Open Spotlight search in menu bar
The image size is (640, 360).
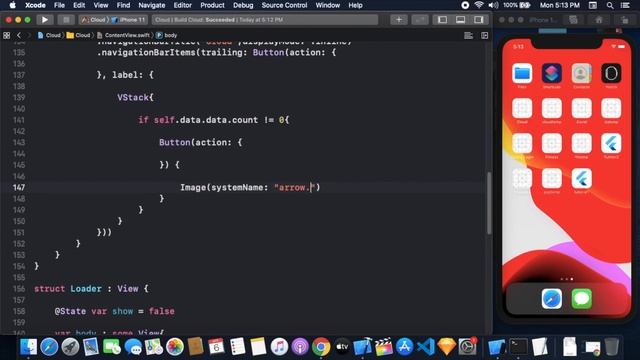(610, 5)
